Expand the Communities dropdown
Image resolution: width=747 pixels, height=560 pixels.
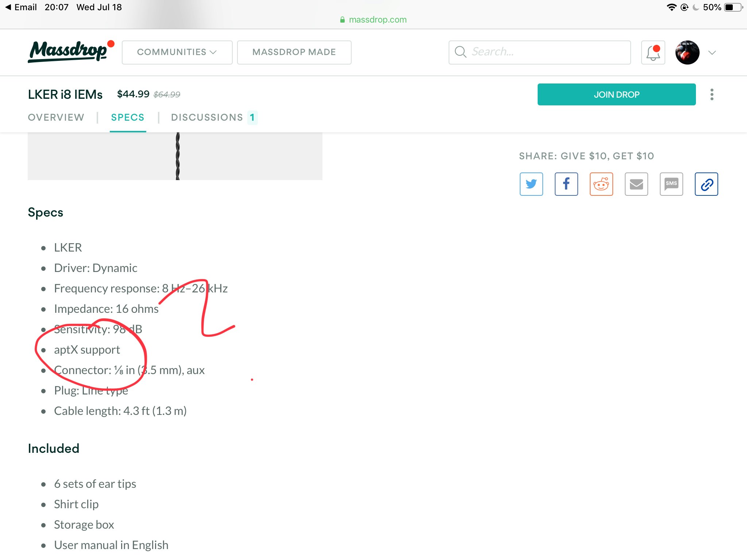[x=177, y=52]
